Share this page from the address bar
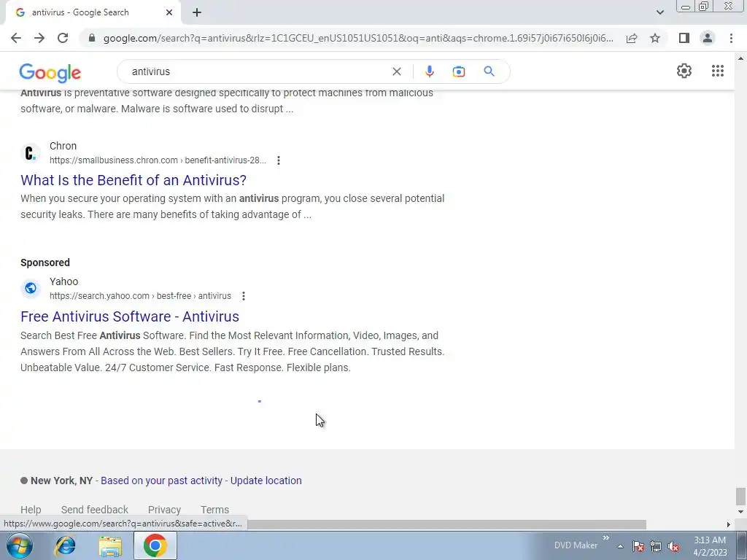This screenshot has width=747, height=560. pos(632,38)
